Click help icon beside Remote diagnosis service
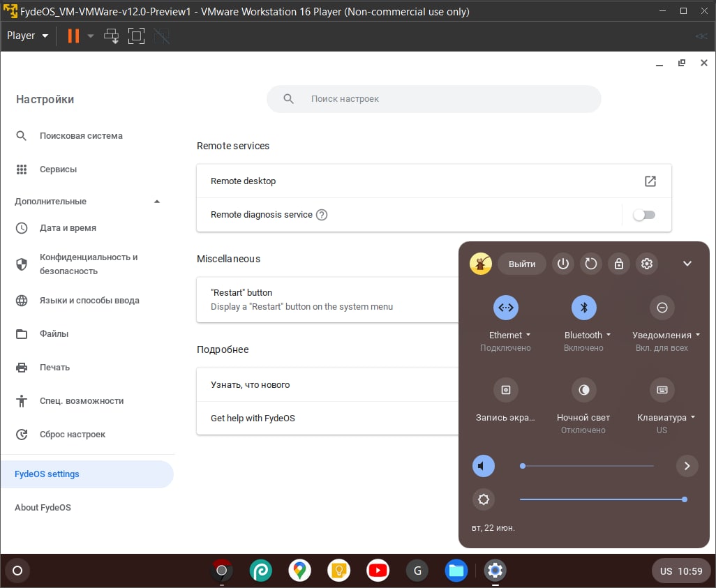This screenshot has height=588, width=716. 322,215
